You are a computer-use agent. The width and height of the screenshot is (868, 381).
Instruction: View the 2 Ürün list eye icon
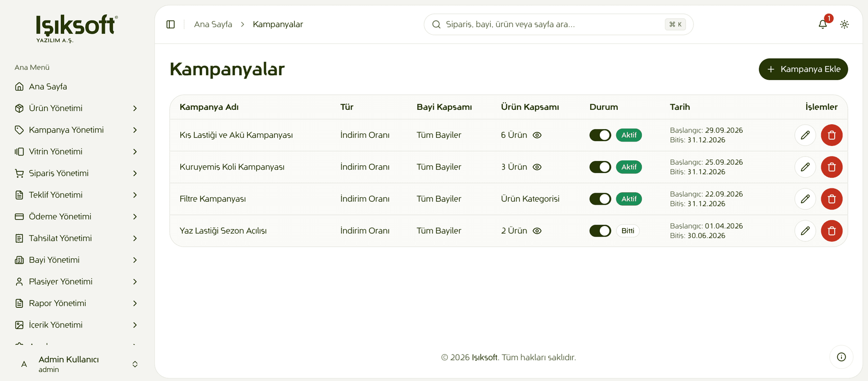click(537, 231)
